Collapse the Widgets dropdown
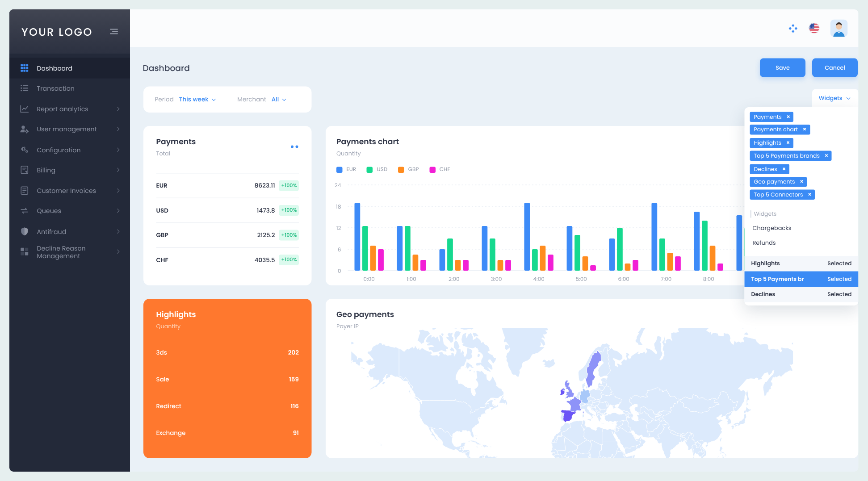The height and width of the screenshot is (481, 868). (x=834, y=98)
